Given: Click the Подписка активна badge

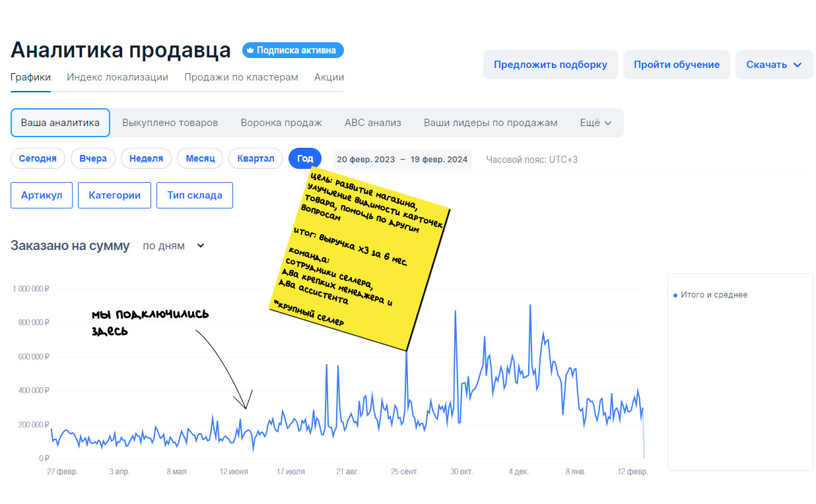Looking at the screenshot, I should click(x=293, y=50).
